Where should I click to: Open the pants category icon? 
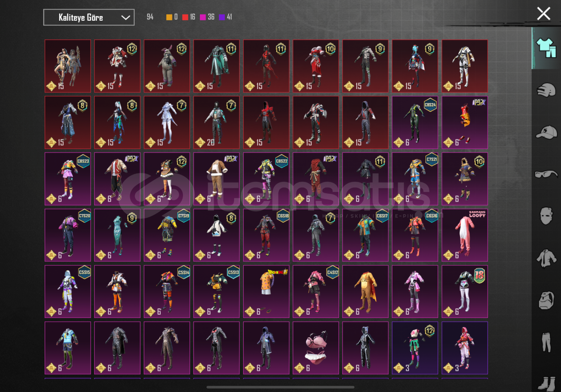click(x=546, y=342)
